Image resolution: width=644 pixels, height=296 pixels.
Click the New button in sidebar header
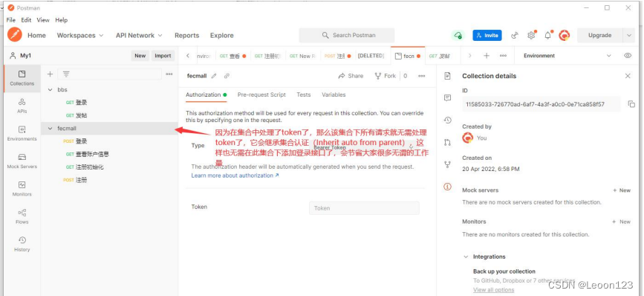click(140, 56)
